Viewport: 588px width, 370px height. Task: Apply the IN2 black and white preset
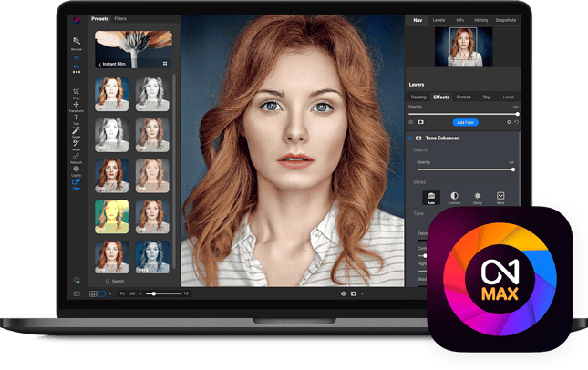tap(152, 94)
